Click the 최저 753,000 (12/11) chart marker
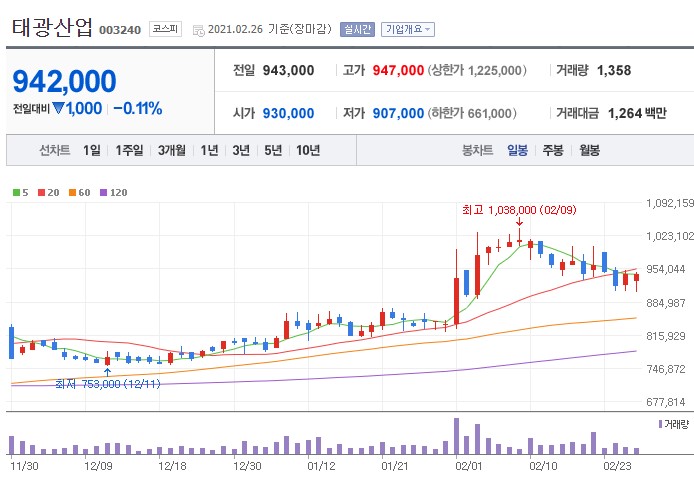 pos(108,384)
